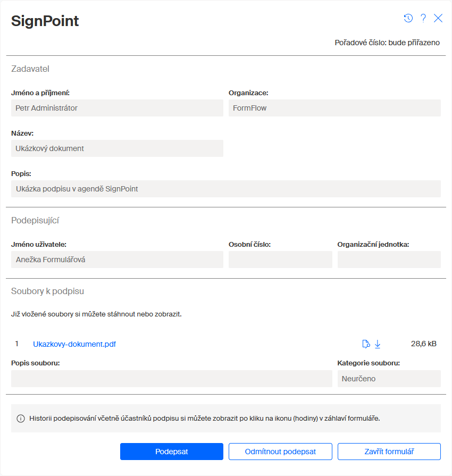Click Odmítnout podepsat to refuse signing
Viewport: 452px width, 476px height.
coord(280,452)
